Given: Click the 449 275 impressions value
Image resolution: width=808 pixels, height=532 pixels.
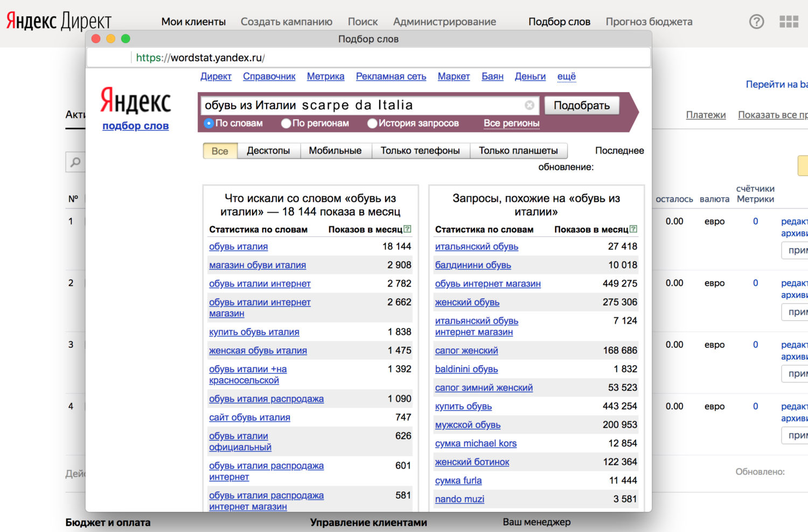Looking at the screenshot, I should pos(619,284).
